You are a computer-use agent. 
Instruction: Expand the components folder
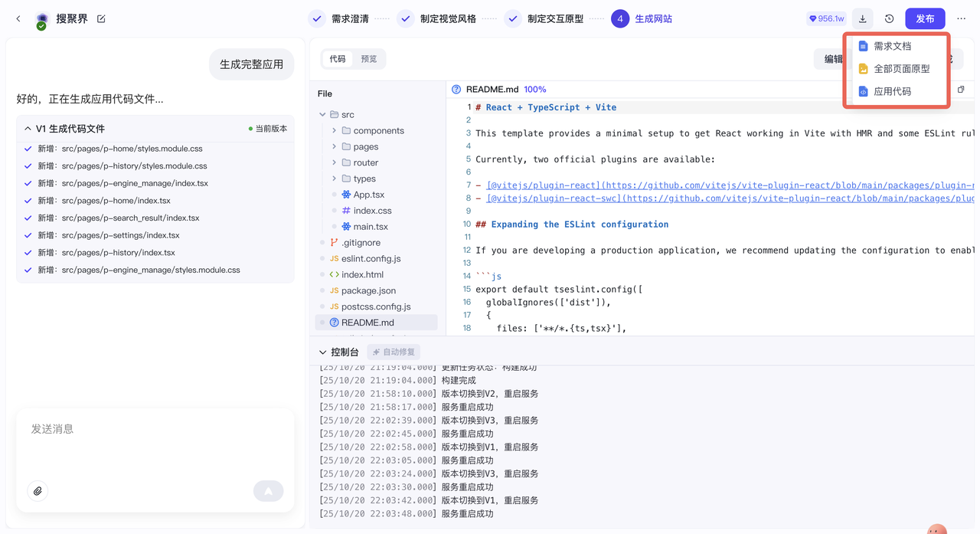tap(335, 131)
